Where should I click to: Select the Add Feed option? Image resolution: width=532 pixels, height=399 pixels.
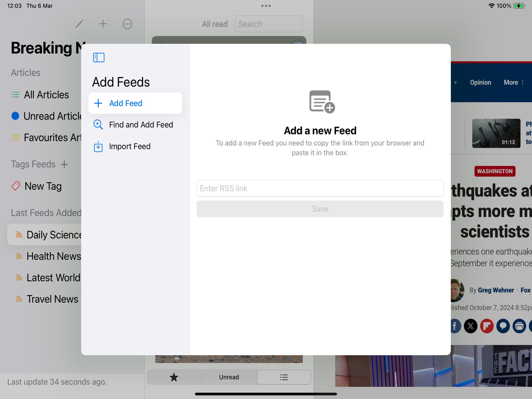point(135,103)
